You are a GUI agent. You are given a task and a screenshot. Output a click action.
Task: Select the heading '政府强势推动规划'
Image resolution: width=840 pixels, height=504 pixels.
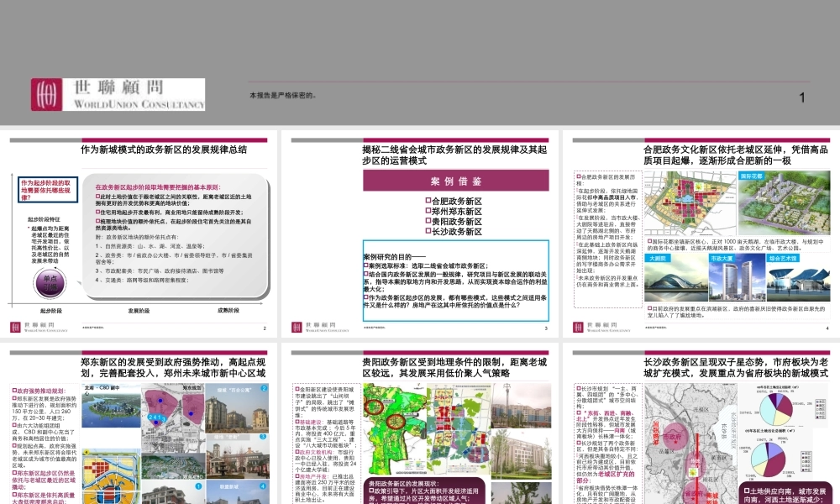coord(39,391)
